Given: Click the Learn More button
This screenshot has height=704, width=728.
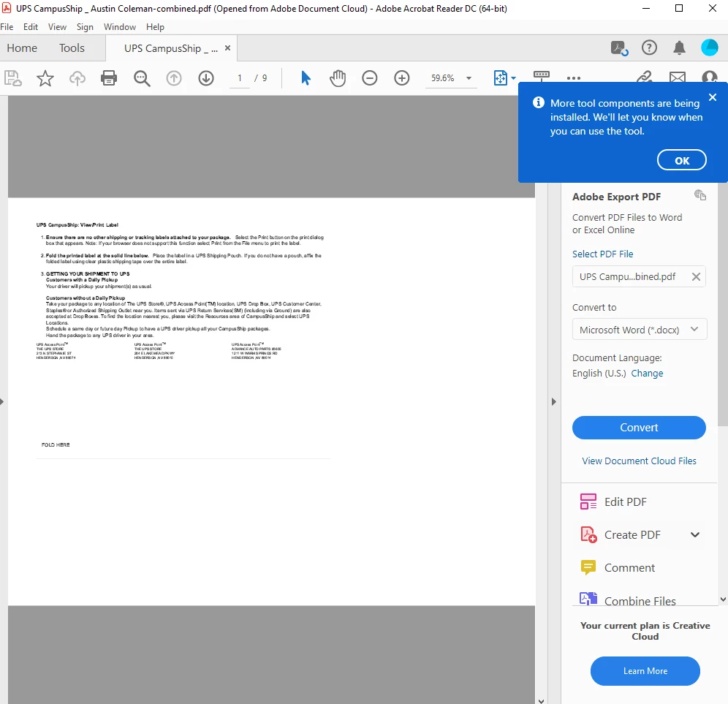Looking at the screenshot, I should click(645, 671).
